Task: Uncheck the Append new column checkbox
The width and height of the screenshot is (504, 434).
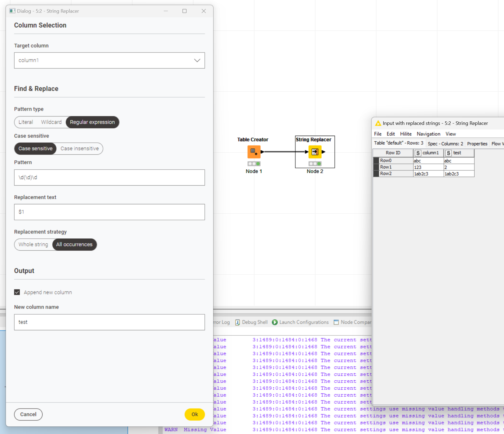Action: [17, 292]
